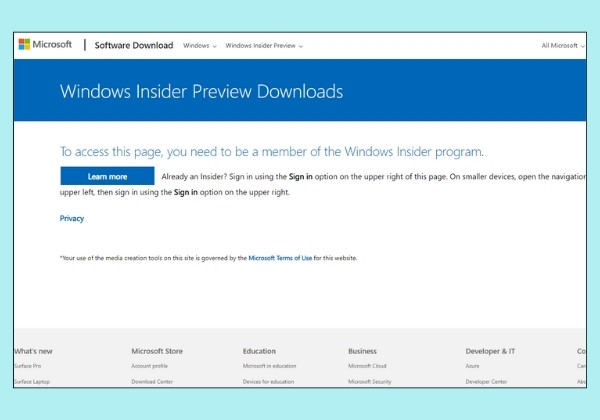The image size is (600, 420).
Task: Click the 'To access this page' message
Action: [x=272, y=152]
